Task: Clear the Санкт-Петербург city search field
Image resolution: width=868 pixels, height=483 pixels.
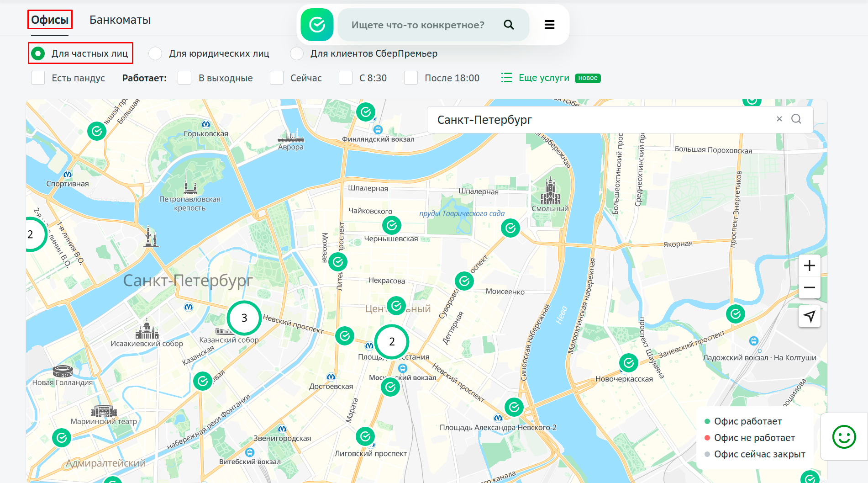Action: (779, 119)
